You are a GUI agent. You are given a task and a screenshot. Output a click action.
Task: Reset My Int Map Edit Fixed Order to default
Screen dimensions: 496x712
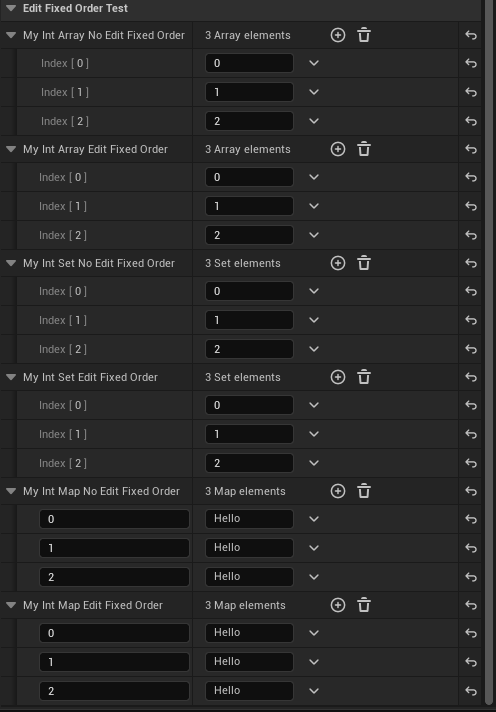pyautogui.click(x=471, y=605)
